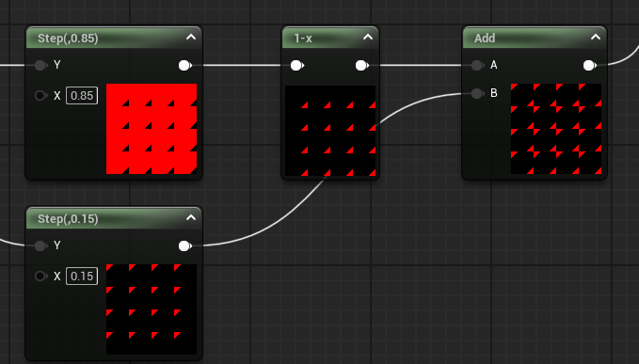The image size is (639, 364).
Task: Click the output pin of Step(,0.85) node
Action: (x=185, y=65)
